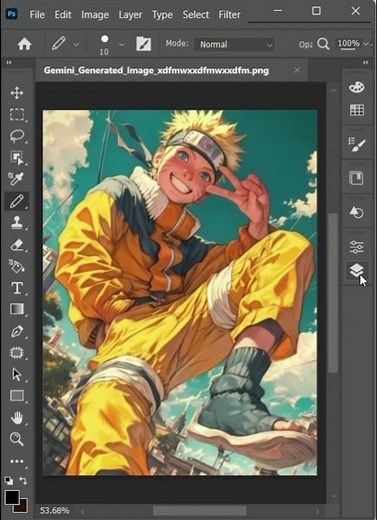Open the 100% opacity dropdown arrow
Screen dimensions: 377x520
366,44
